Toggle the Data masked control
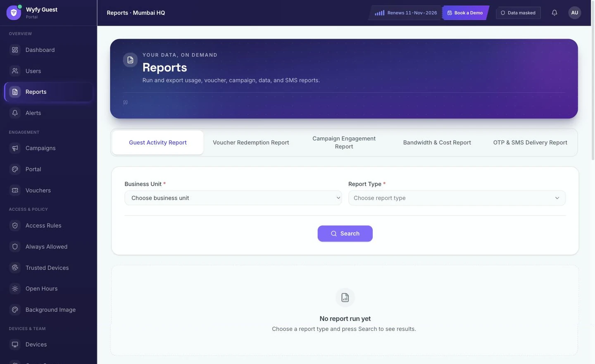Viewport: 595px width, 364px height. 518,13
